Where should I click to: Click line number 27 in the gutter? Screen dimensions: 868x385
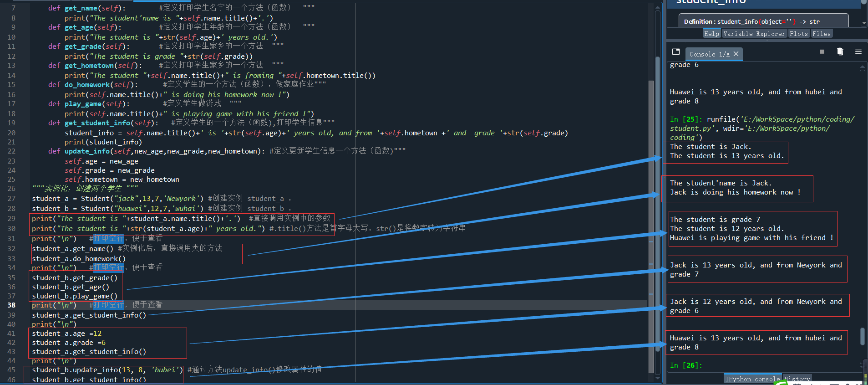[11, 199]
